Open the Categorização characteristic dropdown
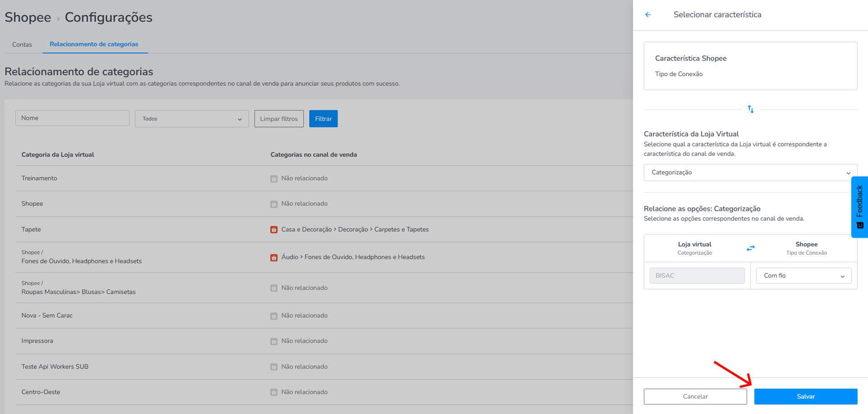 pos(750,173)
